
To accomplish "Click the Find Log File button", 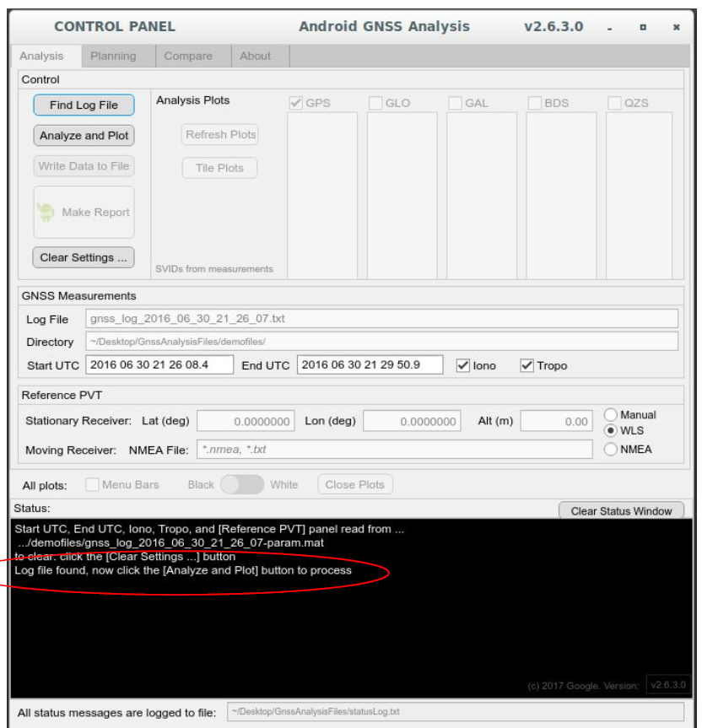I will tap(84, 105).
